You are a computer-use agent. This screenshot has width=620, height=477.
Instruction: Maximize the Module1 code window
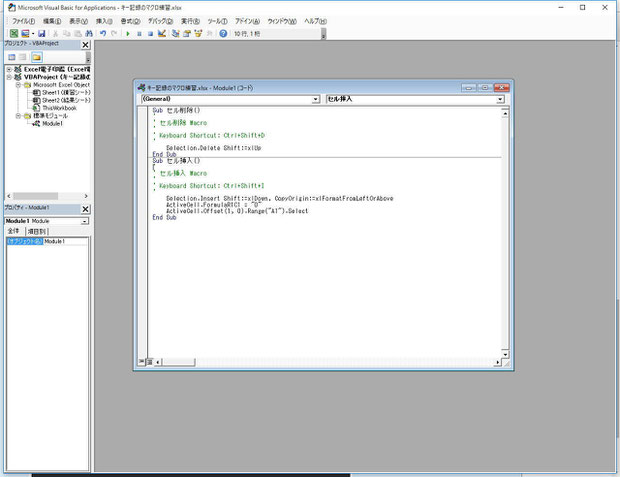[x=484, y=87]
